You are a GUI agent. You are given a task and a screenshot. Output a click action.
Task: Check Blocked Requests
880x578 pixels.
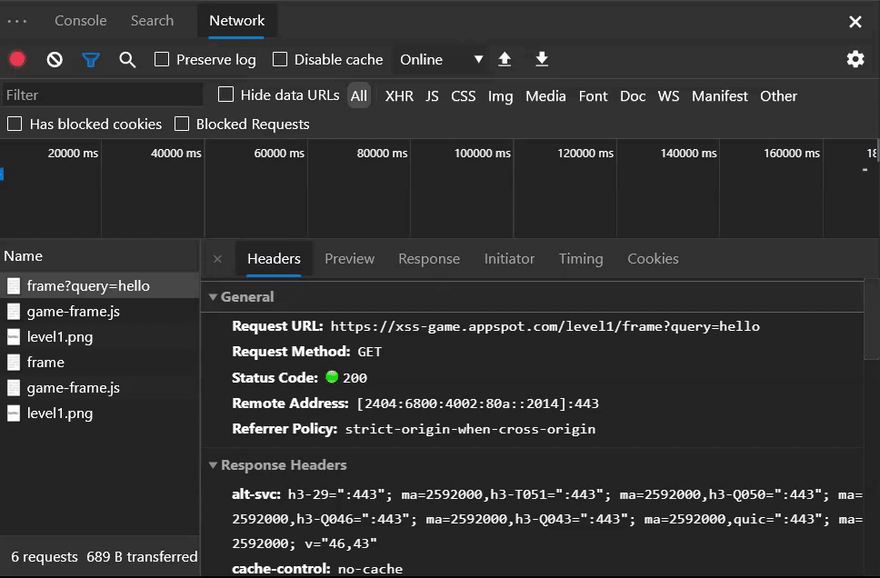tap(181, 123)
